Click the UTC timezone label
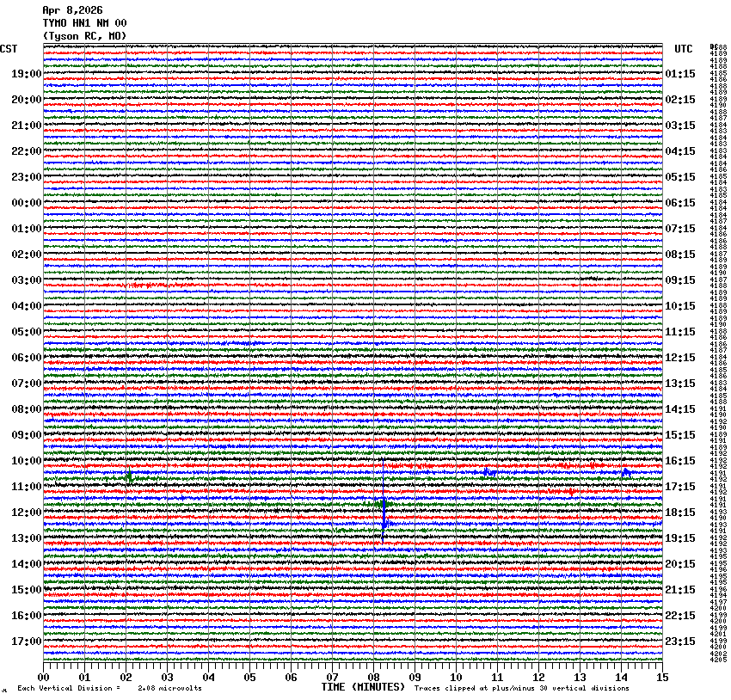Screen dimensions: 731x700 pos(683,49)
